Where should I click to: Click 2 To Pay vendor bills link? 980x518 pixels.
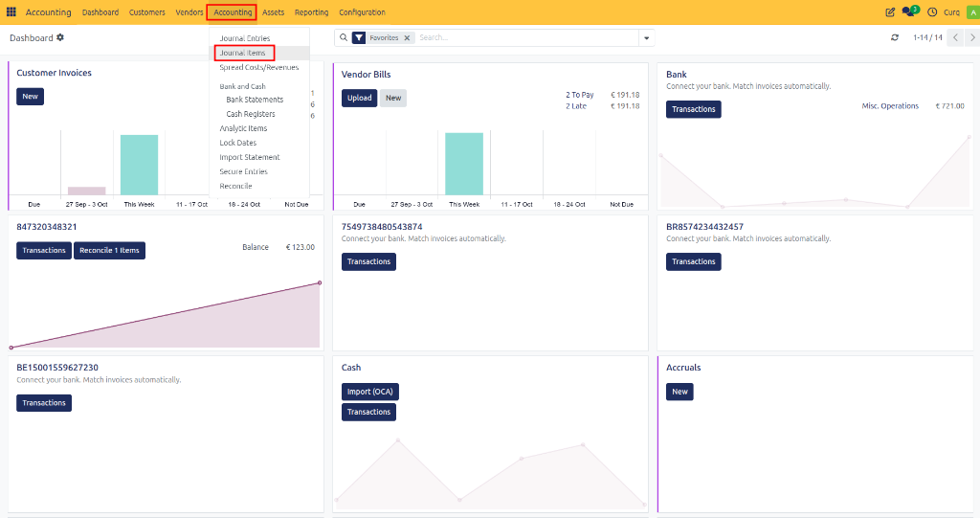579,95
